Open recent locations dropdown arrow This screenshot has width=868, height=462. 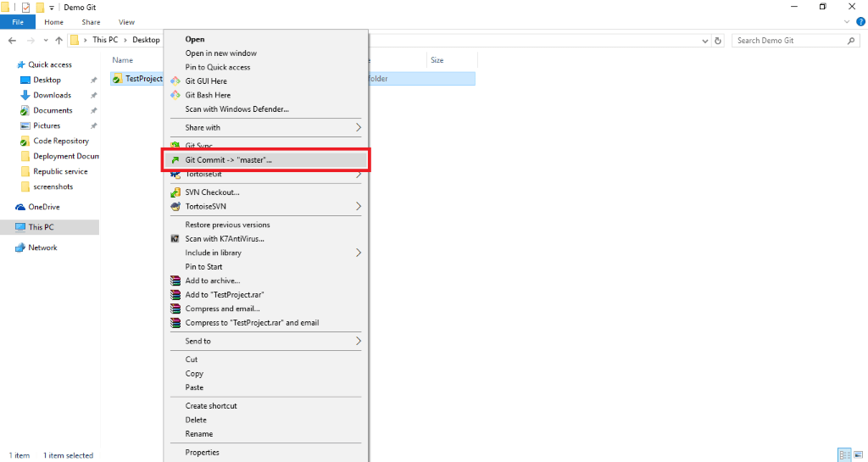(x=46, y=41)
